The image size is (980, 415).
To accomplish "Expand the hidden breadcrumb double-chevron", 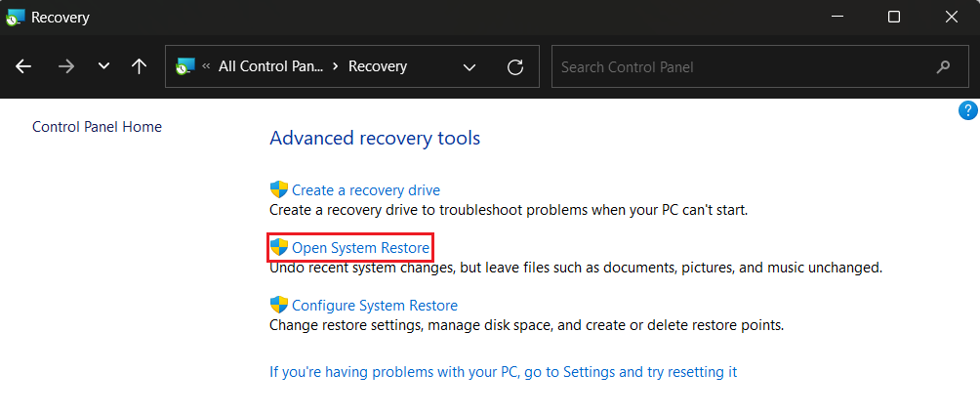I will (x=207, y=66).
